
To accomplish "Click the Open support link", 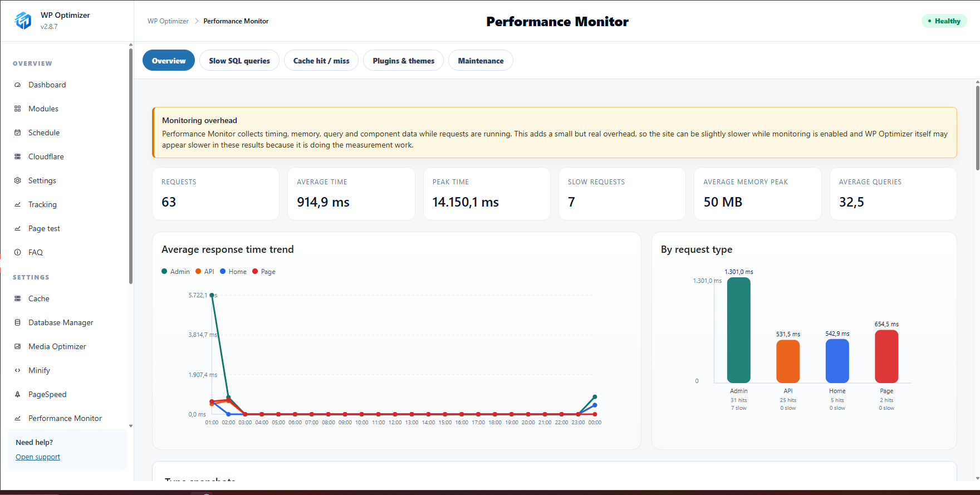I will pyautogui.click(x=38, y=457).
